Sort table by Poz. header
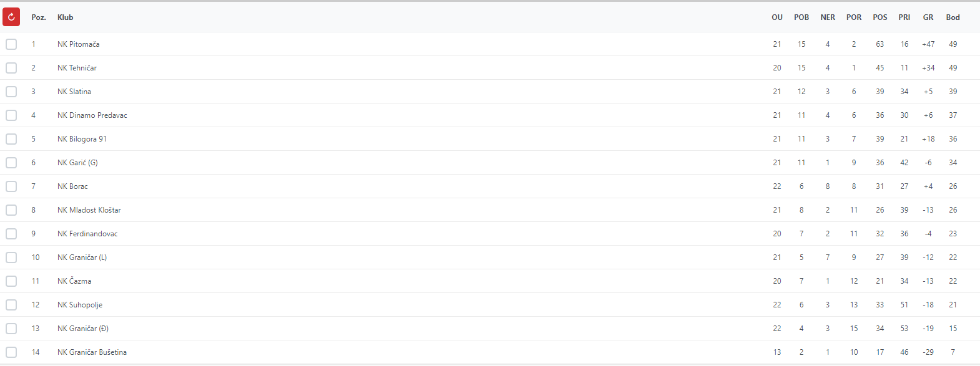The width and height of the screenshot is (980, 366). [x=39, y=17]
